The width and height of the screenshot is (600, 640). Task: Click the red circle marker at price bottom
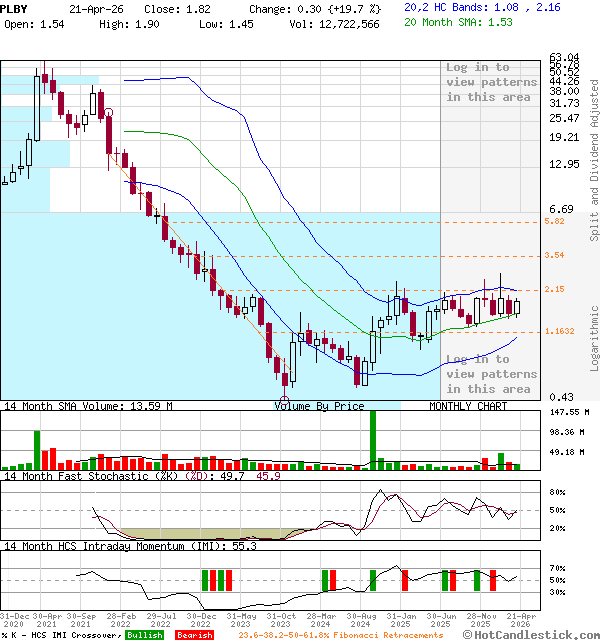285,378
